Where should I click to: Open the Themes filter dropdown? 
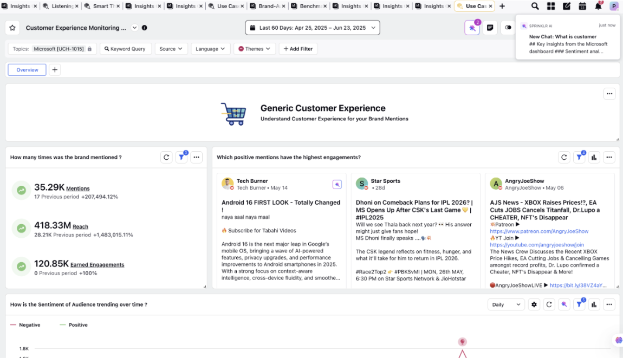click(254, 49)
